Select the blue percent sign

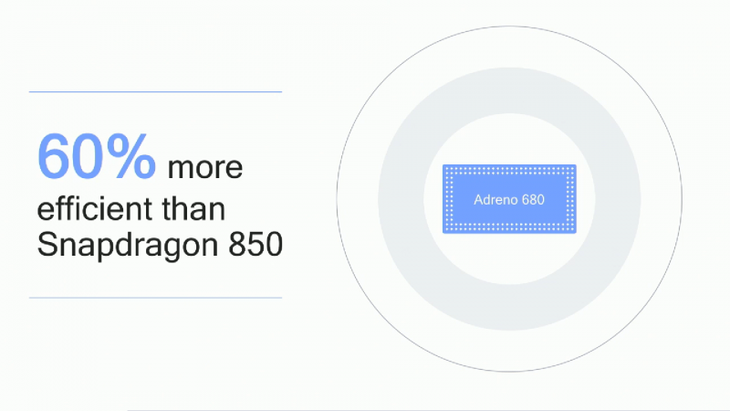click(131, 156)
